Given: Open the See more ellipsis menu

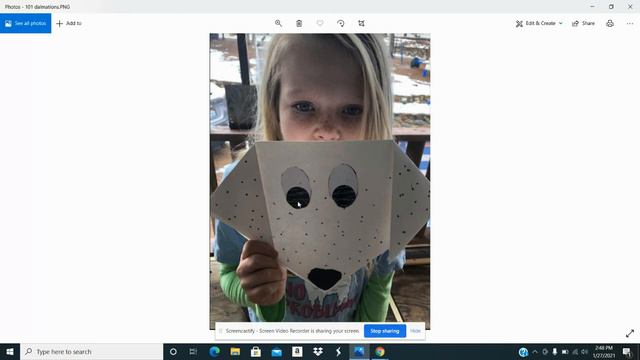Looking at the screenshot, I should click(x=630, y=23).
